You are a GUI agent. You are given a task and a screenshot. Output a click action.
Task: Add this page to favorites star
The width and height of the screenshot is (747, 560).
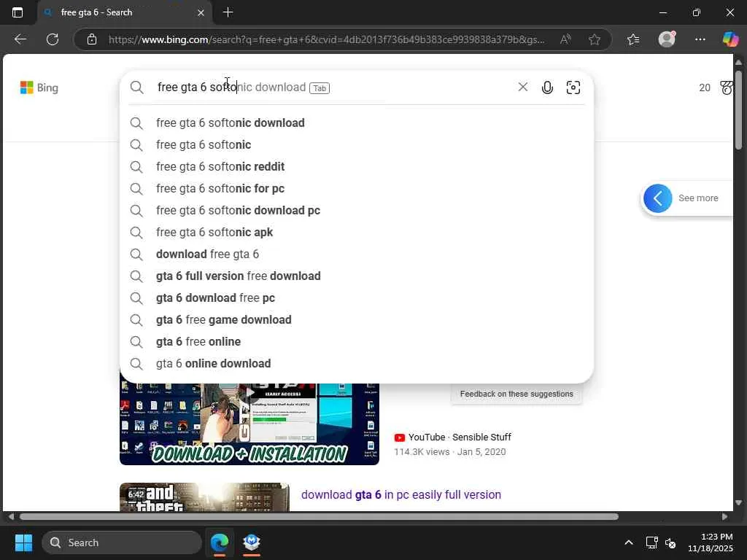coord(594,39)
